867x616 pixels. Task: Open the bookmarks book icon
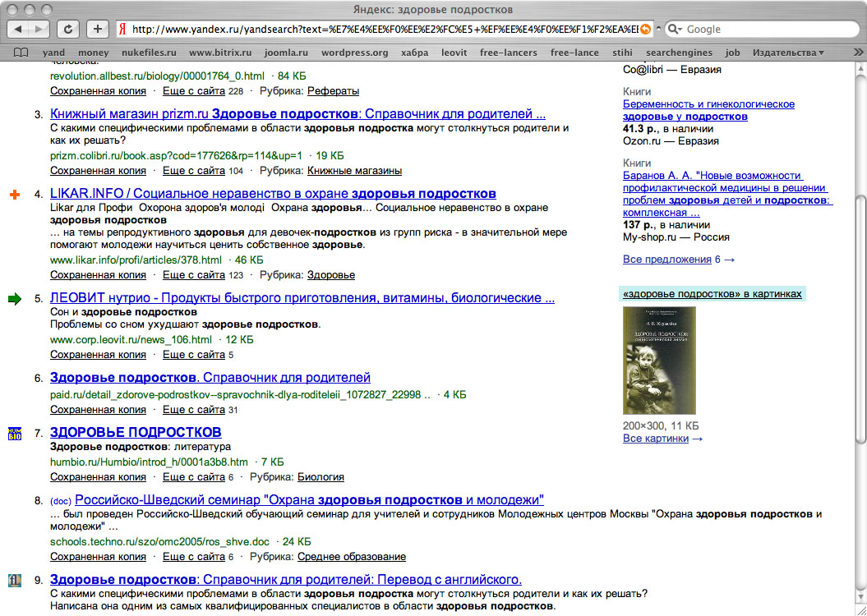click(21, 53)
